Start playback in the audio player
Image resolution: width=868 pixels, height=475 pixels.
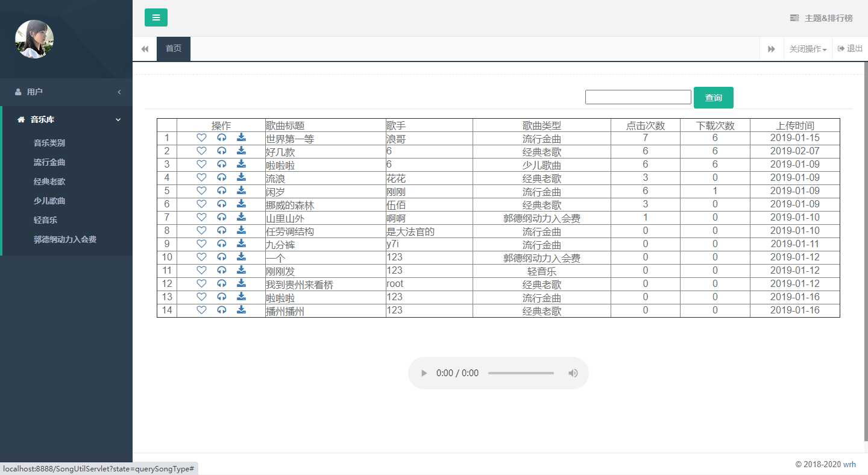pos(424,373)
